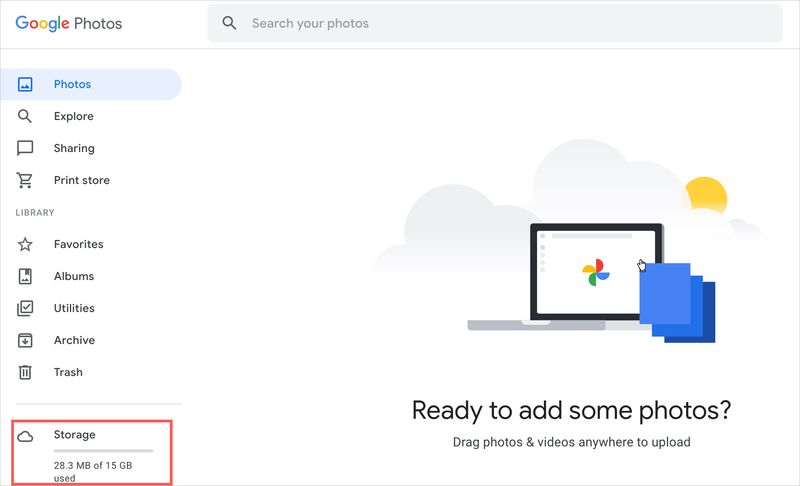Screen dimensions: 800x486
Task: Click the Explore magnifier icon
Action: [24, 116]
